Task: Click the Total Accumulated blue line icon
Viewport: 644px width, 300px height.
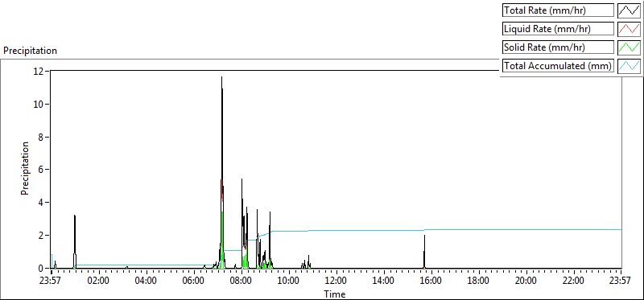Action: (x=629, y=66)
